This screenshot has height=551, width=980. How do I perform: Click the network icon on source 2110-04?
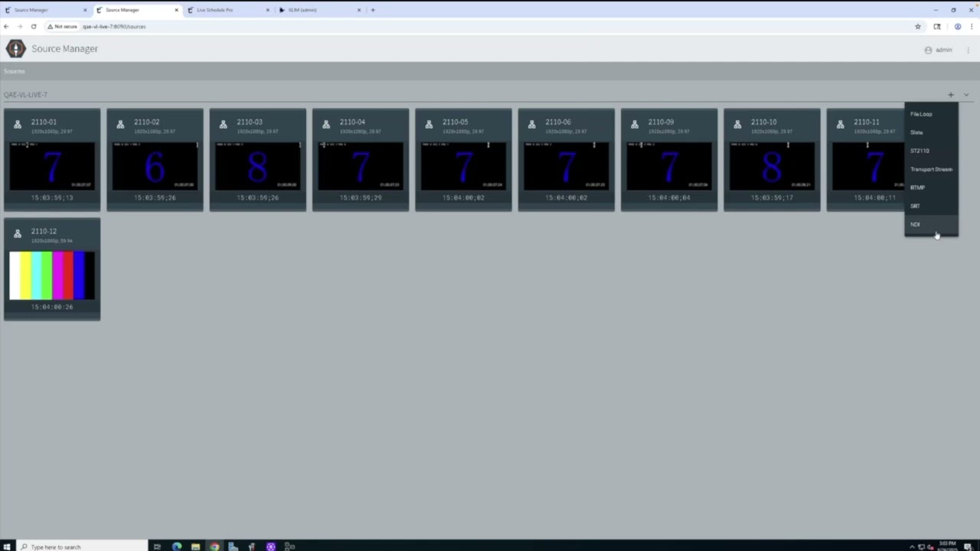click(x=326, y=125)
